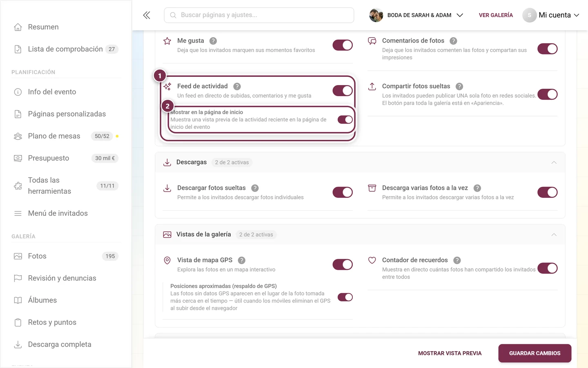
Task: Click the event avatar thumbnail in header
Action: (376, 15)
